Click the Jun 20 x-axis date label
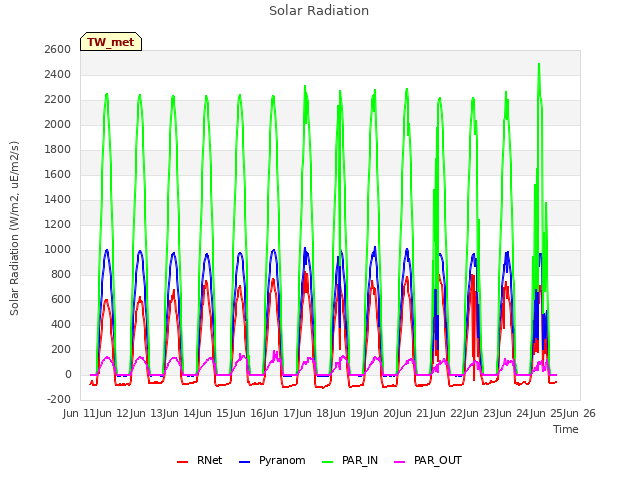This screenshot has width=640, height=480. pyautogui.click(x=381, y=413)
